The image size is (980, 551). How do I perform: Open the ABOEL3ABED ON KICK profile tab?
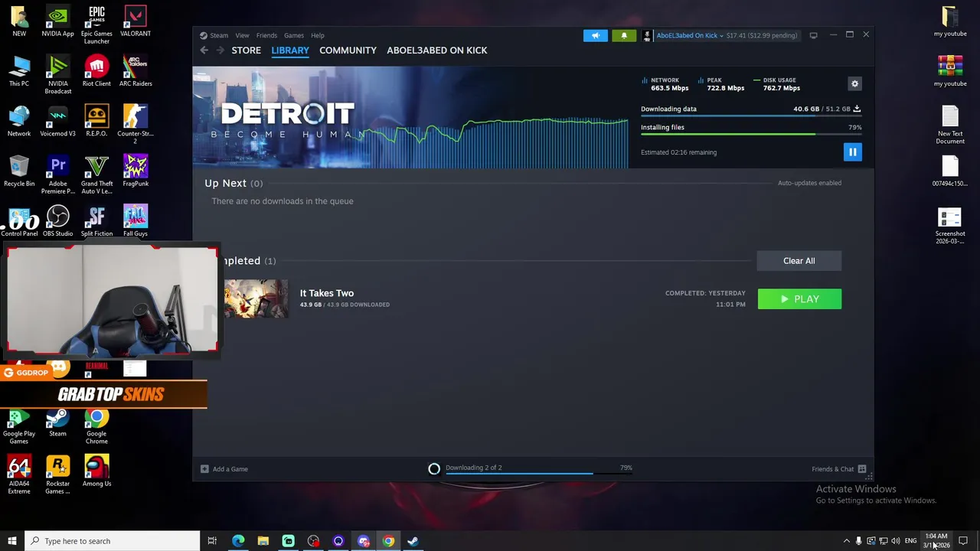click(x=437, y=51)
